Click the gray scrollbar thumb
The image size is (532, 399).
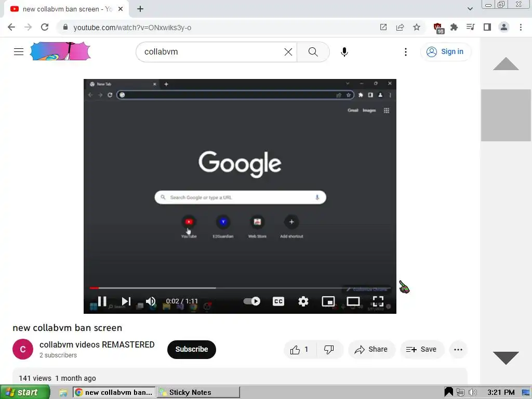click(x=506, y=115)
